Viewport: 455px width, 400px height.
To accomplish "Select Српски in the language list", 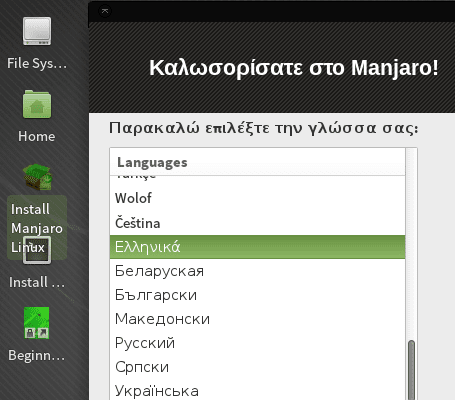I will 257,367.
